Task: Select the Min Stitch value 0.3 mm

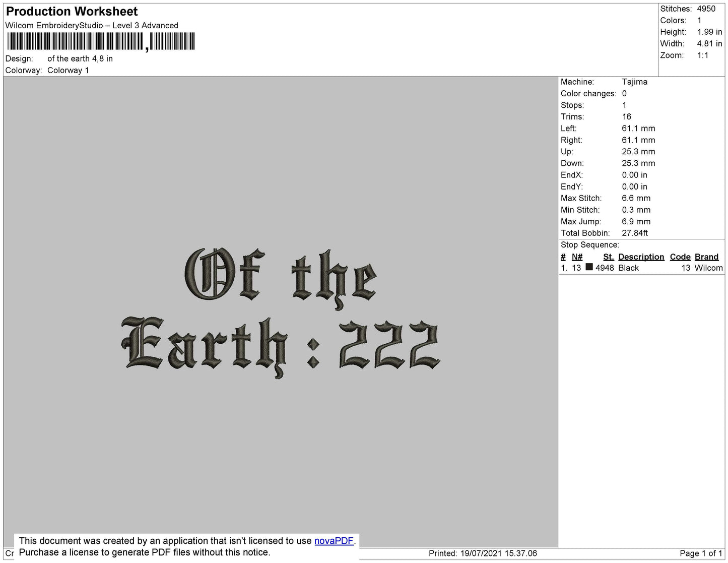Action: point(636,210)
